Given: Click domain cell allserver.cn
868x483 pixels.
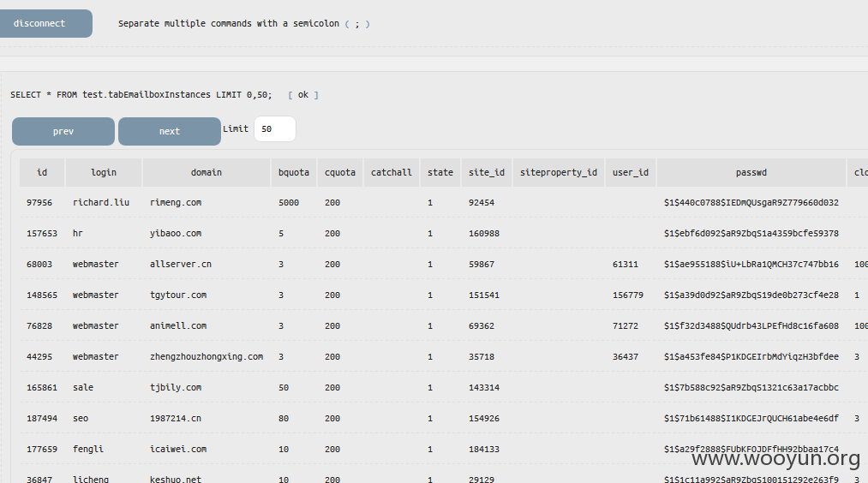Looking at the screenshot, I should click(181, 265).
